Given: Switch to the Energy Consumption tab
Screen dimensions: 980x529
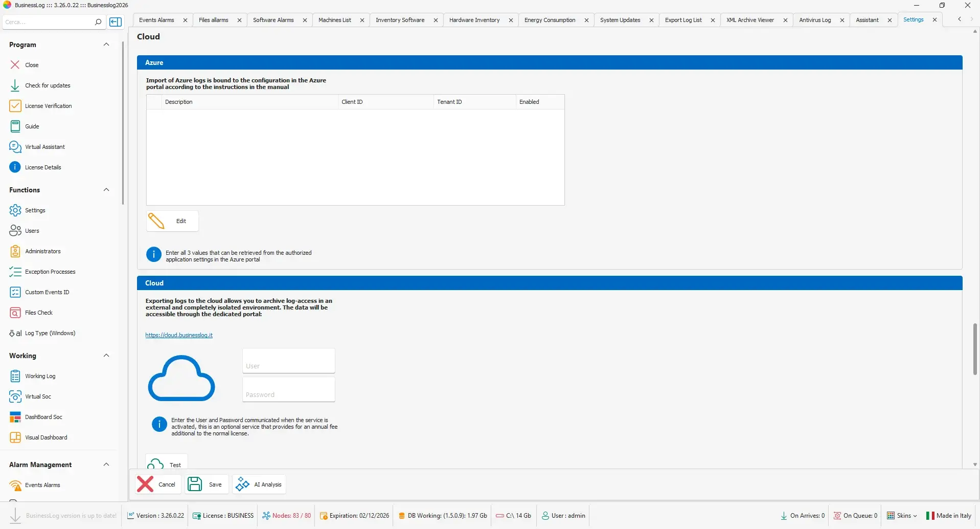Looking at the screenshot, I should point(550,20).
